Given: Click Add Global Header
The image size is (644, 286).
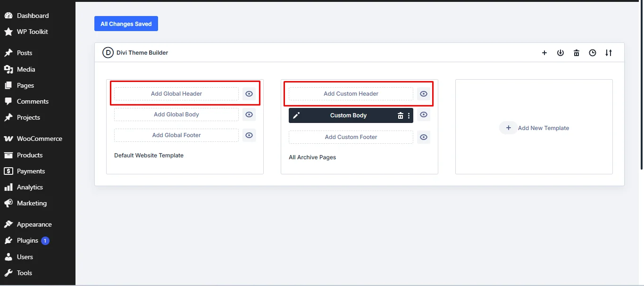Looking at the screenshot, I should [176, 94].
